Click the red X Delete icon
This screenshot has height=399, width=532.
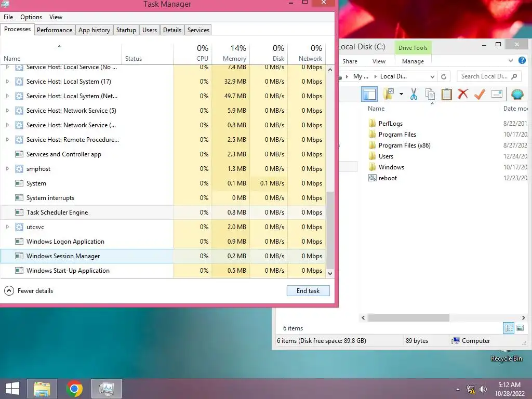point(463,94)
